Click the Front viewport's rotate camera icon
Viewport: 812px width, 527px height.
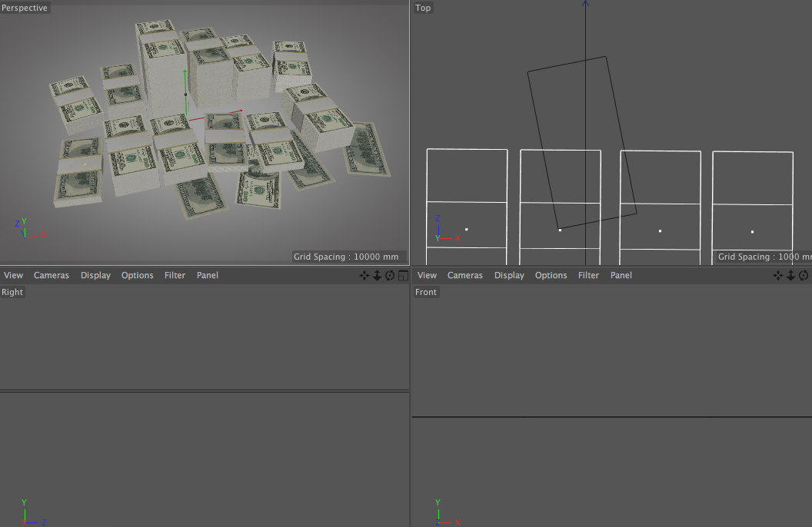click(804, 276)
